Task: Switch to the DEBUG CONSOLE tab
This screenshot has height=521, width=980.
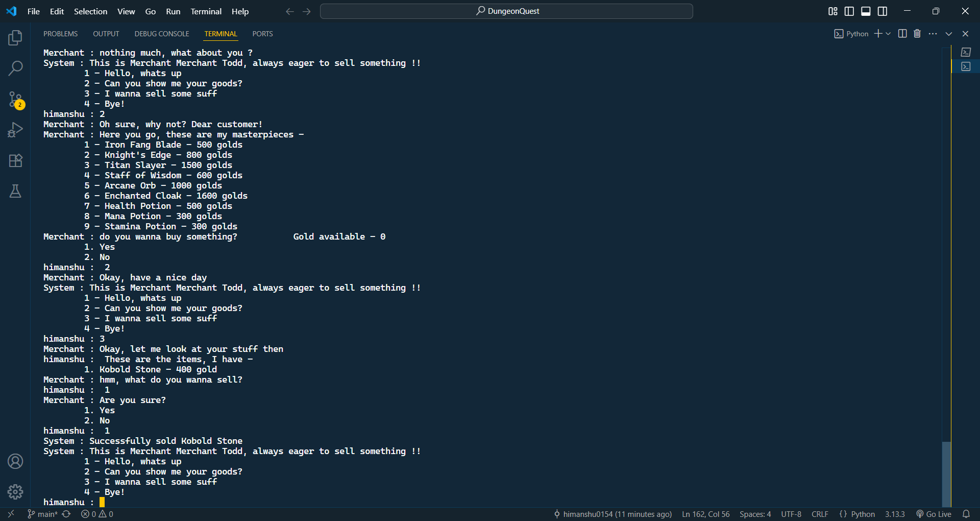Action: (162, 34)
